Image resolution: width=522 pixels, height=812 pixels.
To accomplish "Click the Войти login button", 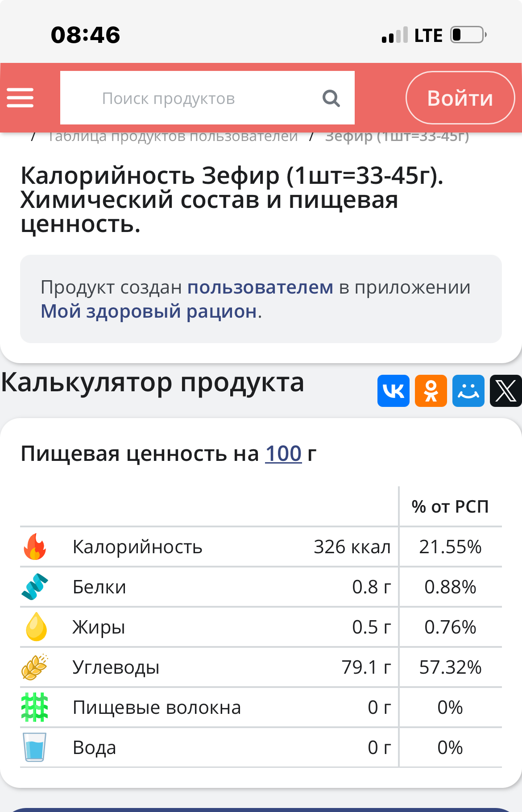I will click(460, 98).
